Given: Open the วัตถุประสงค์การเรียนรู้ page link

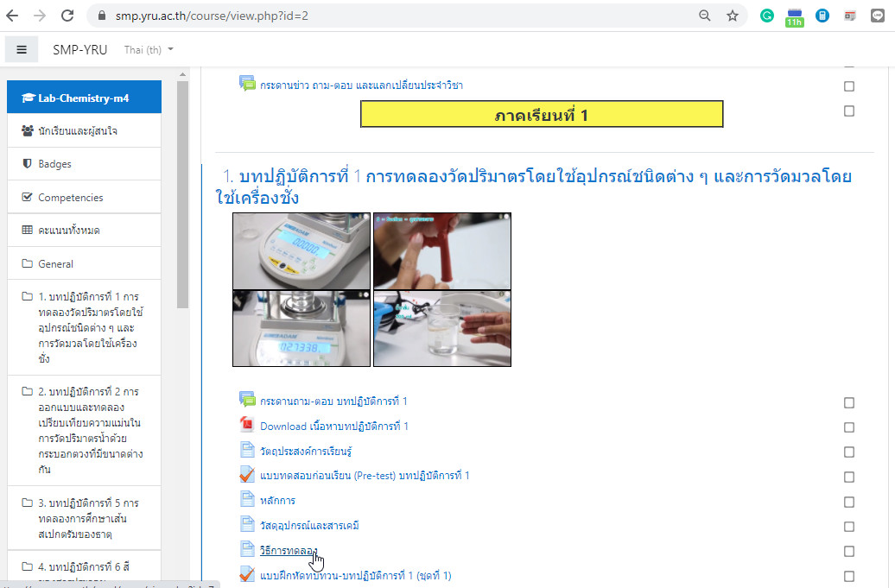Looking at the screenshot, I should [x=305, y=451].
